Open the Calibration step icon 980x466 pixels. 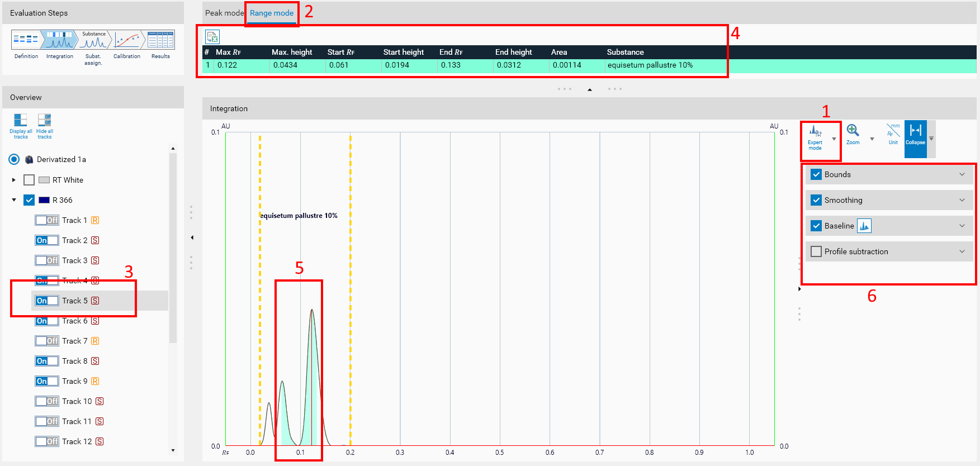coord(127,40)
